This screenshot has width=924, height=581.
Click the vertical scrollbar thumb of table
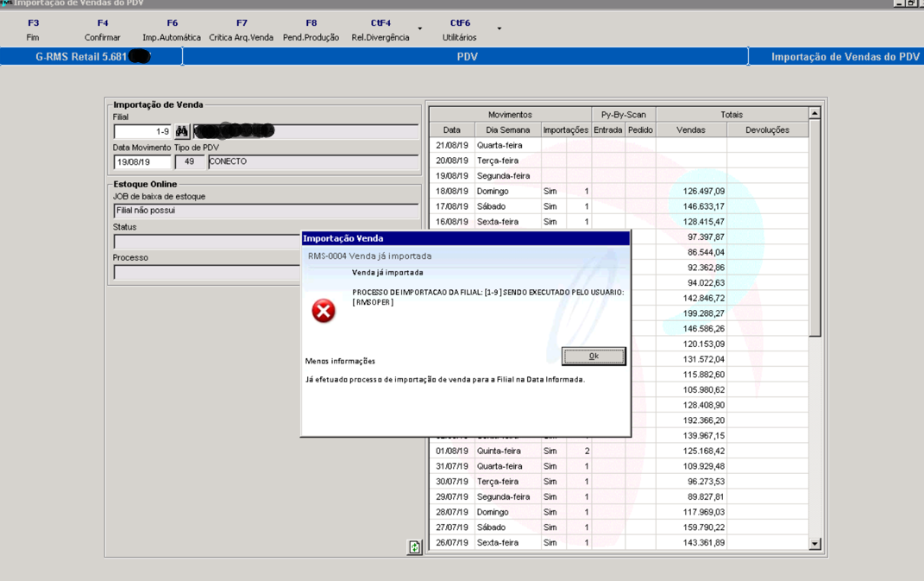(x=815, y=228)
